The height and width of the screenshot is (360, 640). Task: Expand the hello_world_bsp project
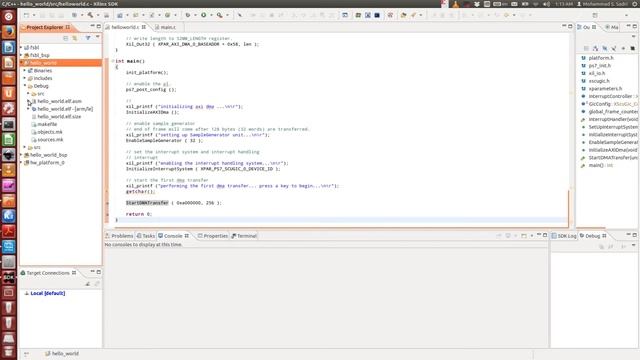21,155
